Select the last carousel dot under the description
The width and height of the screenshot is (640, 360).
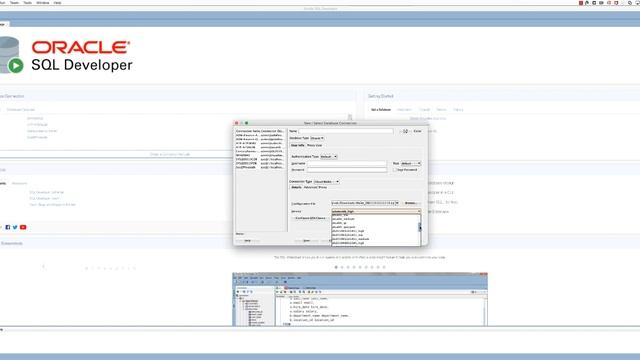(x=384, y=267)
